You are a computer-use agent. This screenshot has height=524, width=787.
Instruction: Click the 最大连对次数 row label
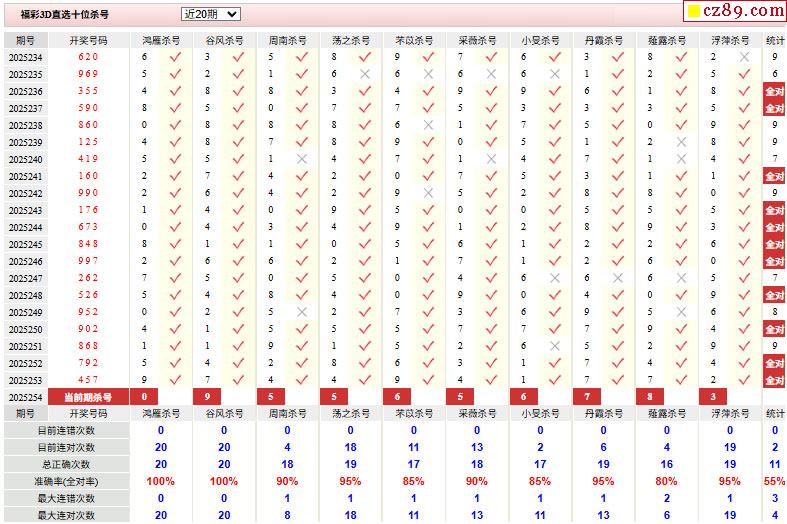tap(66, 515)
